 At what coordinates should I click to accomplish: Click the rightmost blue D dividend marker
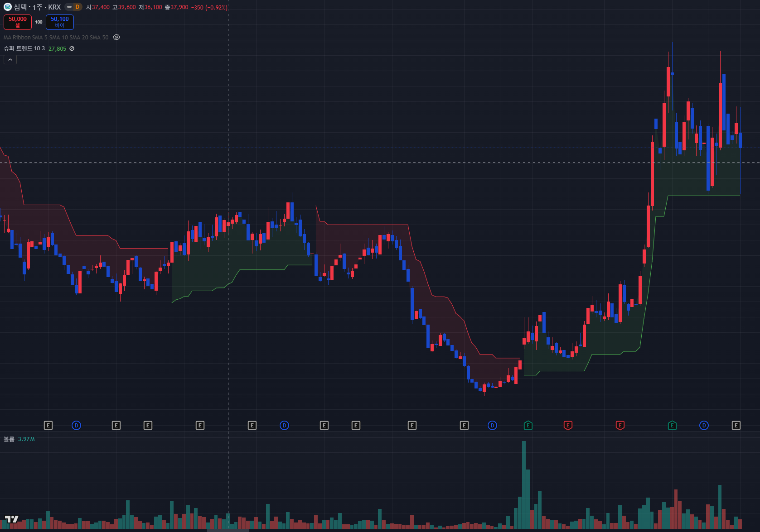(x=704, y=425)
